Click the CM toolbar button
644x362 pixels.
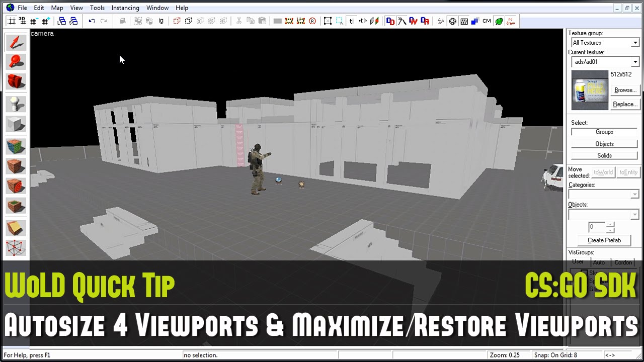click(487, 21)
